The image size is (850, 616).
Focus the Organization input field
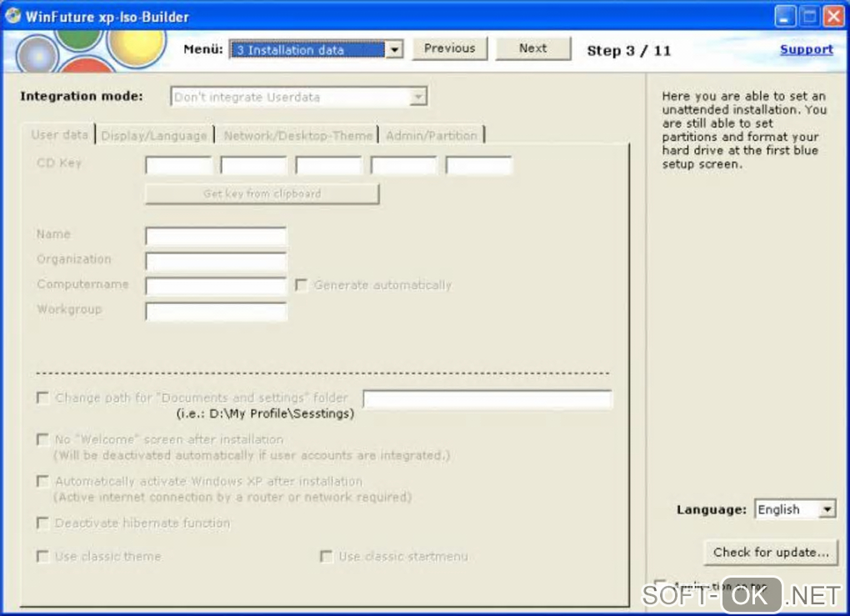(x=216, y=262)
